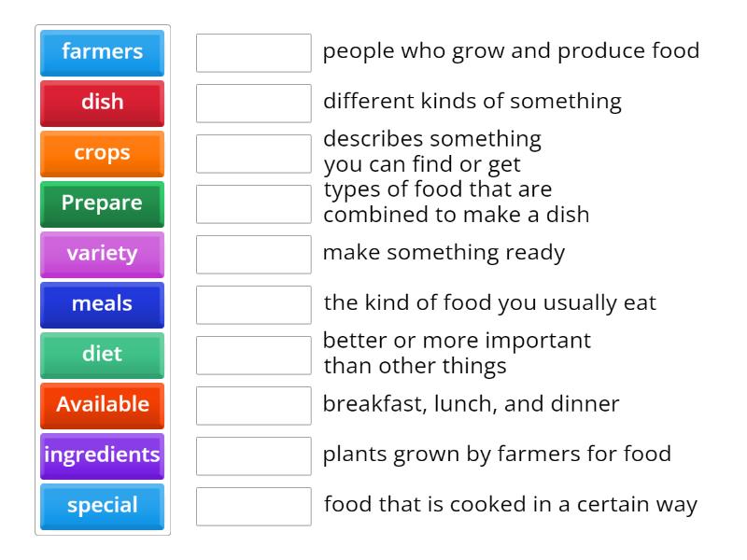Pick the orange 'crops' word tile
The image size is (747, 560).
tap(102, 153)
